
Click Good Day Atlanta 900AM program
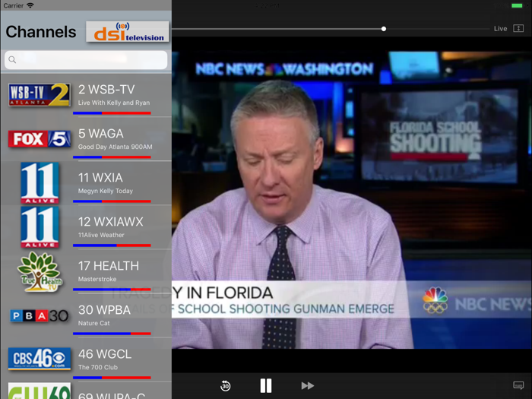click(115, 147)
